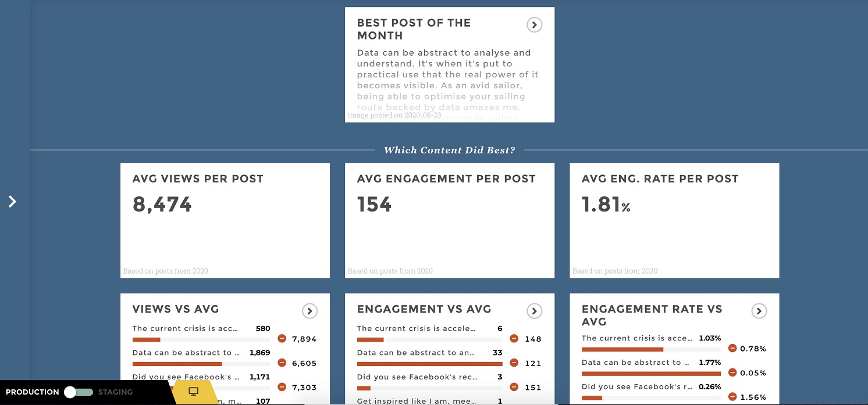Open Best Post of the Month arrow
This screenshot has height=405, width=868.
(534, 25)
